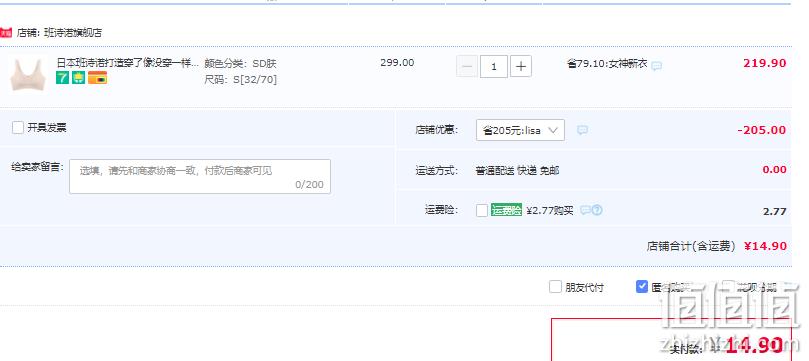809x361 pixels.
Task: Decrease quantity with the minus button
Action: [467, 67]
